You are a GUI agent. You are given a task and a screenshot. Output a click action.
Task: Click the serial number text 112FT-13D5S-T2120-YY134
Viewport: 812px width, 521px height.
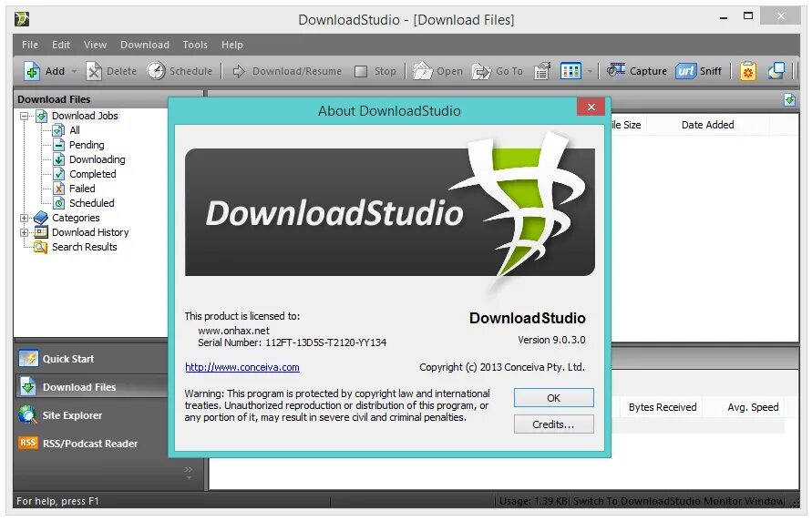(x=325, y=342)
